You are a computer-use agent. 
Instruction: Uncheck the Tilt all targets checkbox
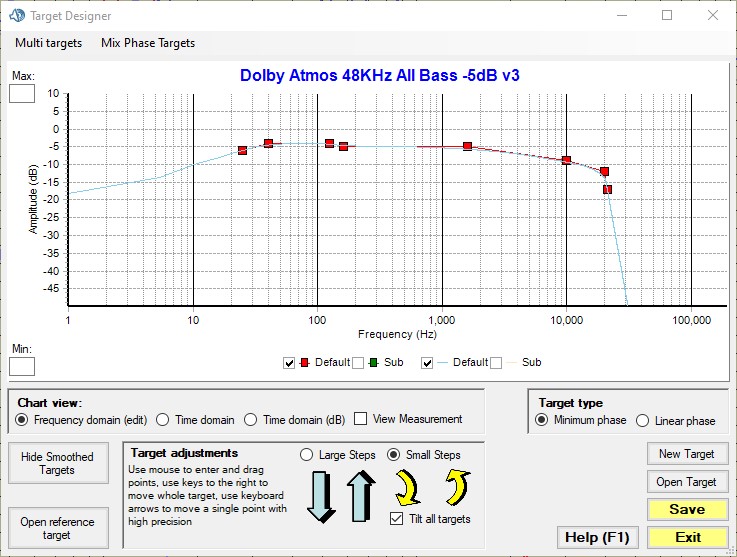click(398, 518)
